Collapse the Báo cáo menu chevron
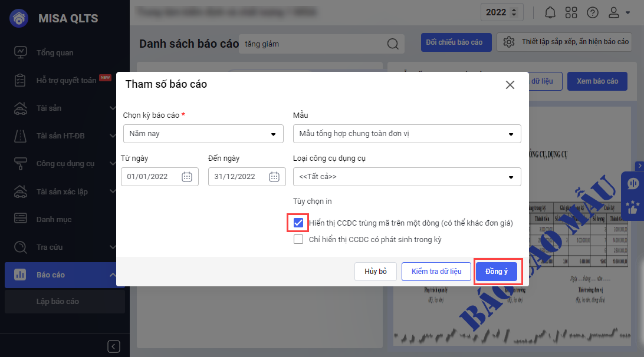The image size is (644, 357). 113,275
